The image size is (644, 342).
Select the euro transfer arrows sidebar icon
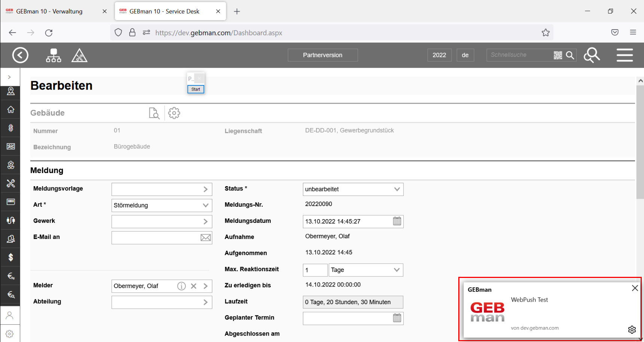(x=10, y=276)
